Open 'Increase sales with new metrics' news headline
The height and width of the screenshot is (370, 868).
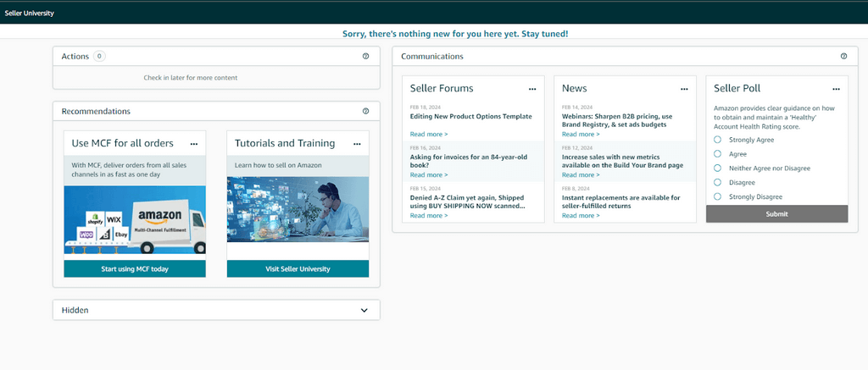point(622,161)
